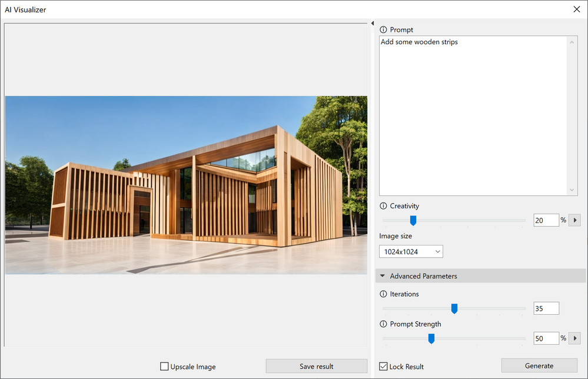The width and height of the screenshot is (588, 379).
Task: Click the Prompt Strength value field showing 50
Action: (x=546, y=338)
